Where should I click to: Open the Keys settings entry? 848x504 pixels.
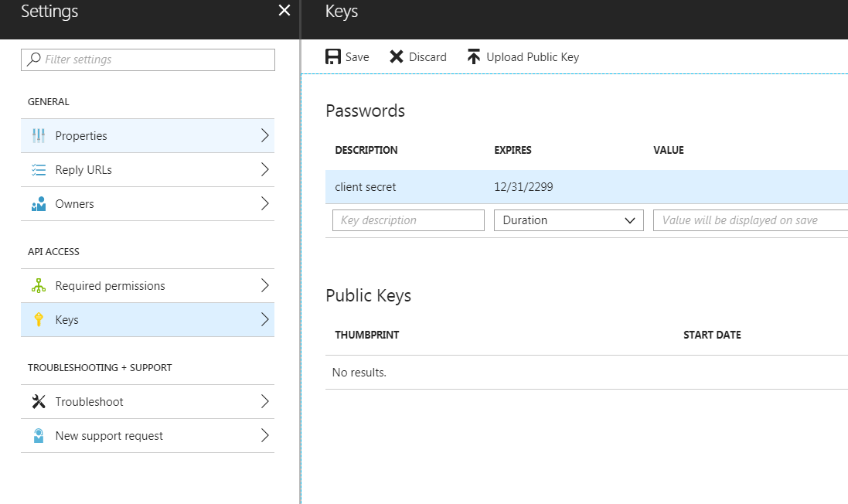(147, 319)
